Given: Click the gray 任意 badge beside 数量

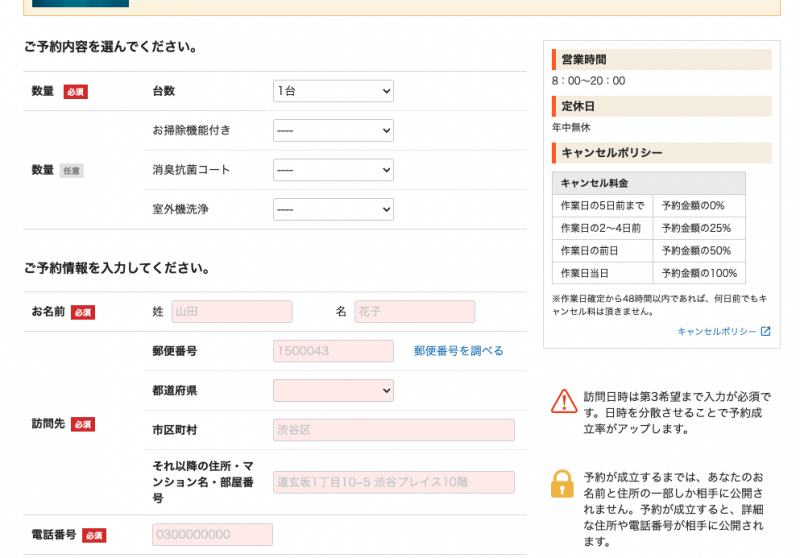Looking at the screenshot, I should coord(71,171).
